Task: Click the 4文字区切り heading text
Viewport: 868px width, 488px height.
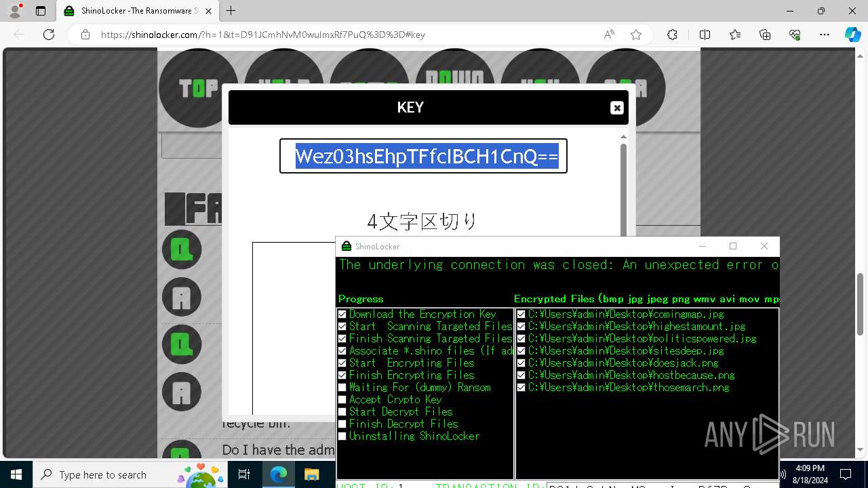Action: pyautogui.click(x=422, y=221)
